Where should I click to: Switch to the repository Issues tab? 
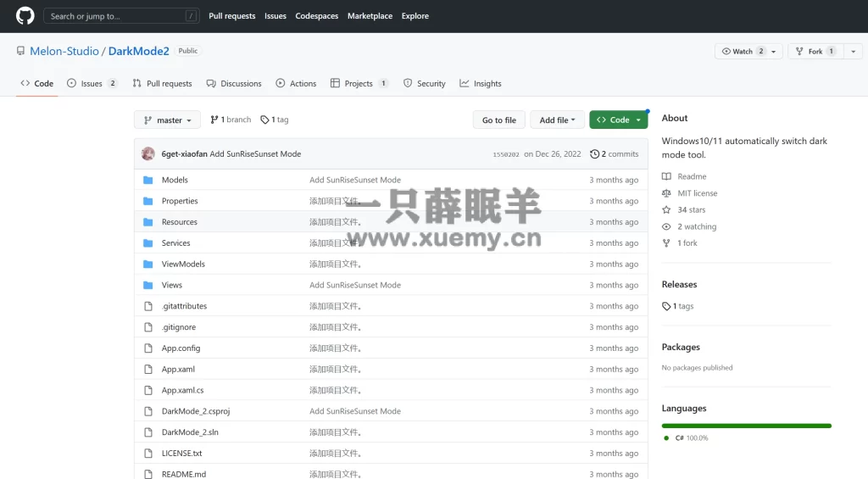pyautogui.click(x=92, y=84)
